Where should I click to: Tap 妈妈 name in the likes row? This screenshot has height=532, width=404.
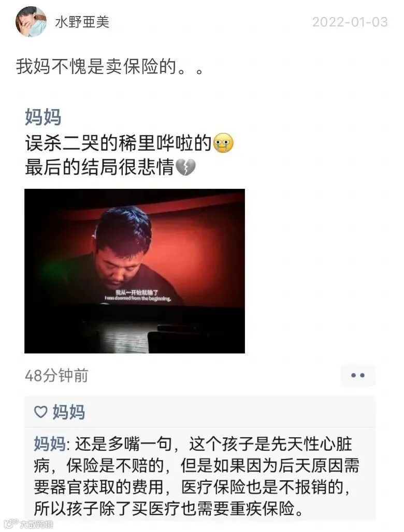[68, 412]
